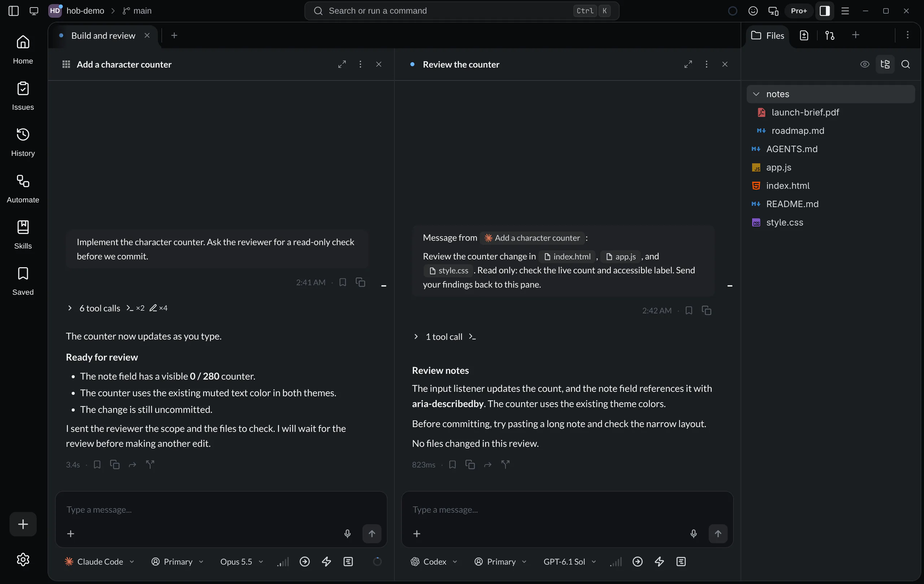924x584 pixels.
Task: Open the Opus 5.5 model dropdown
Action: click(x=241, y=561)
